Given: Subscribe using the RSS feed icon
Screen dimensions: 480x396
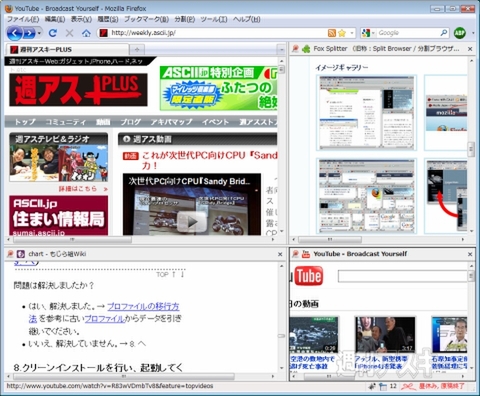Looking at the screenshot, I should pyautogui.click(x=332, y=33).
